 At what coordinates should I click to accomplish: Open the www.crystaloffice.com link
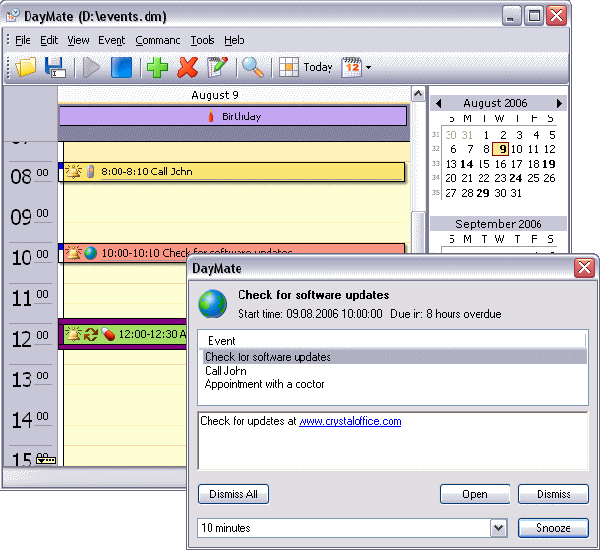coord(350,421)
